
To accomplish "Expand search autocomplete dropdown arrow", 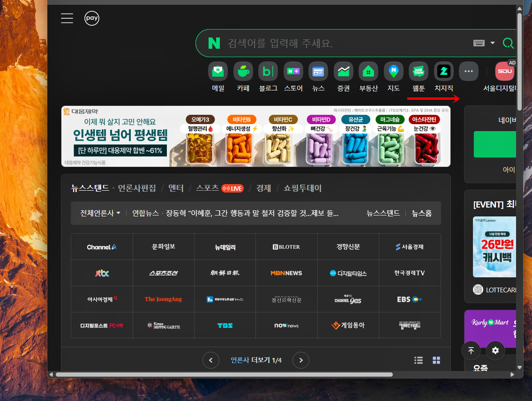I will (x=492, y=43).
